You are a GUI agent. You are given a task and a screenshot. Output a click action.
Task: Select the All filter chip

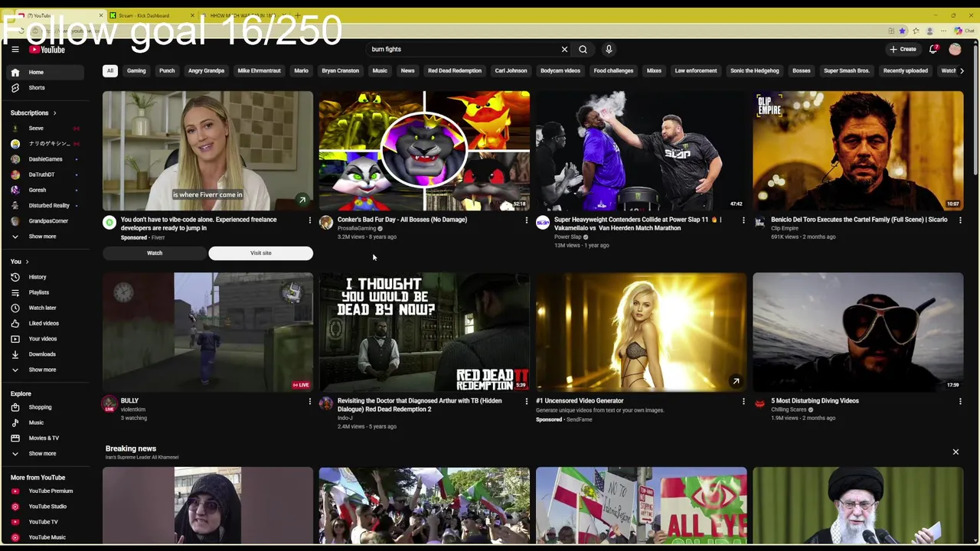(x=110, y=70)
